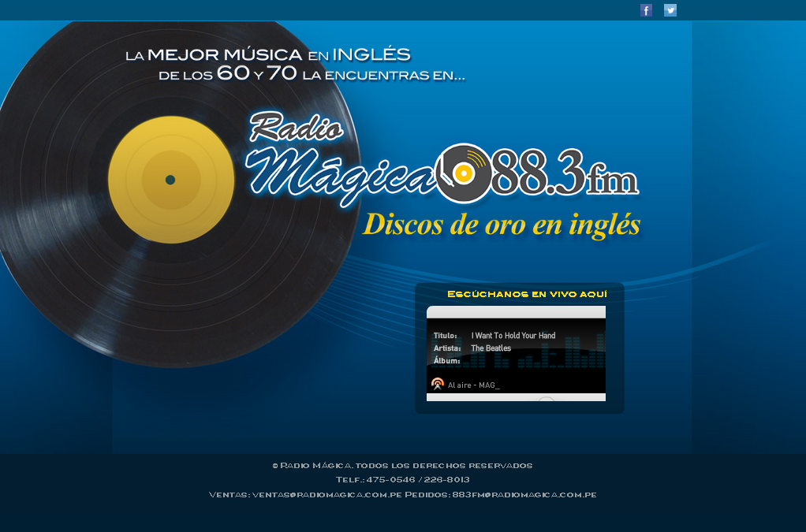
Task: Open the Facebook social icon
Action: tap(646, 10)
